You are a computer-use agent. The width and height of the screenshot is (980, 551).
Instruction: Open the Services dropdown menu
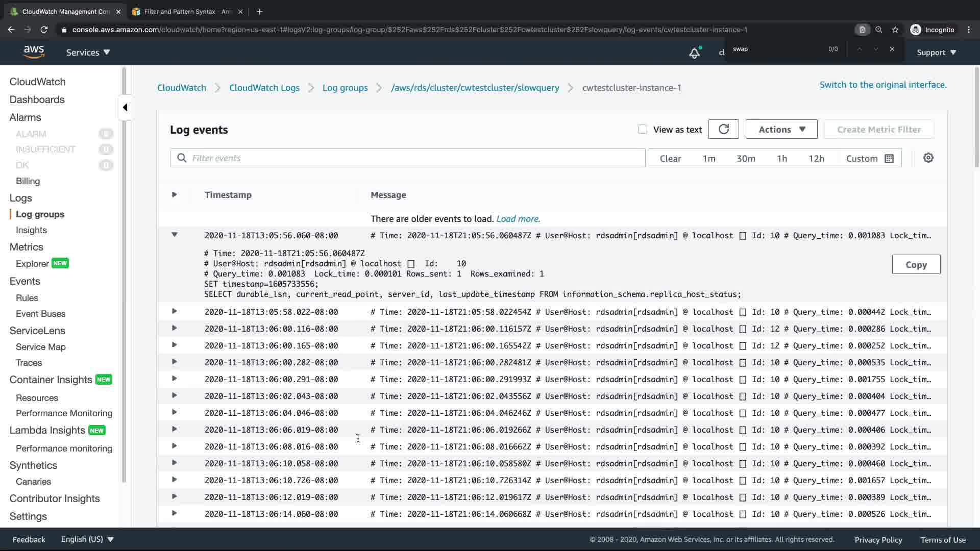[x=88, y=53]
